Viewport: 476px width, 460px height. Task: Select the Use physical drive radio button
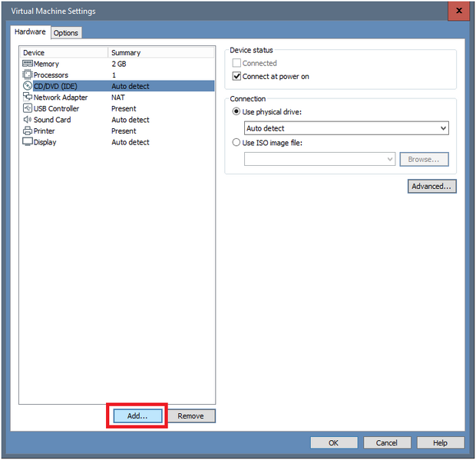point(236,112)
